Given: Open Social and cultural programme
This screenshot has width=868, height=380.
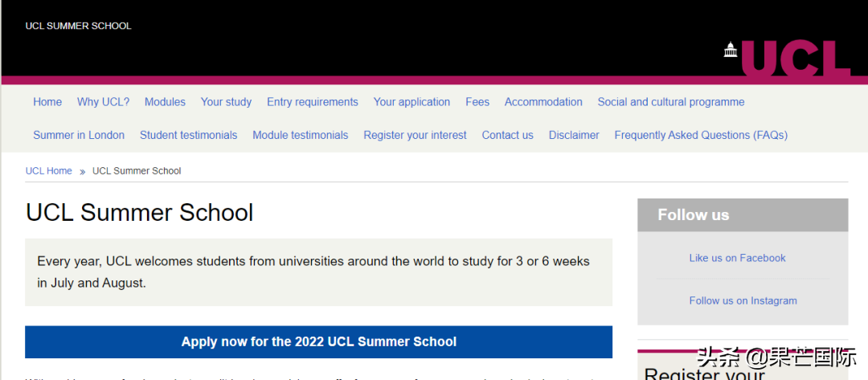Looking at the screenshot, I should [671, 102].
